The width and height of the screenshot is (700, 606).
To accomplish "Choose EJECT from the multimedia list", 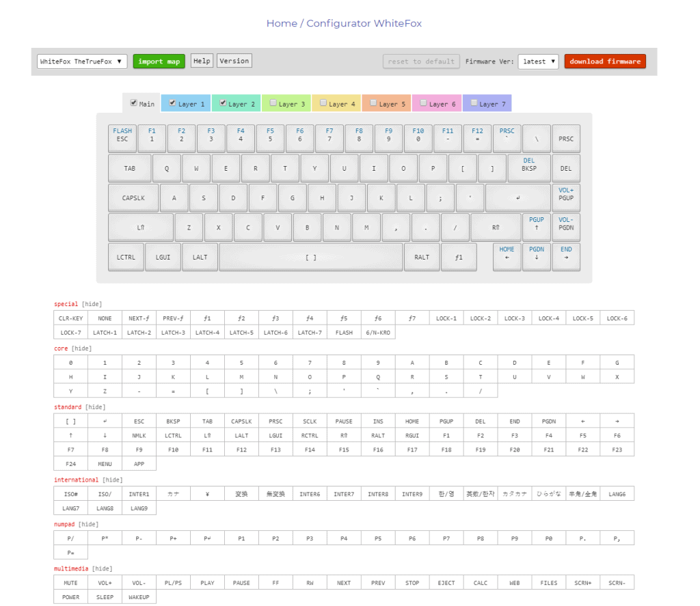I will 446,583.
